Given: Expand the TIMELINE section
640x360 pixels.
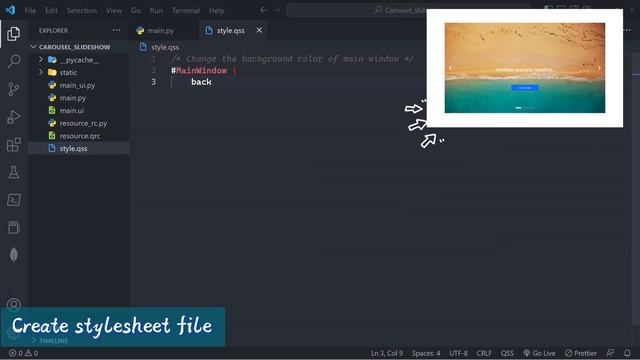Looking at the screenshot, I should tap(49, 340).
